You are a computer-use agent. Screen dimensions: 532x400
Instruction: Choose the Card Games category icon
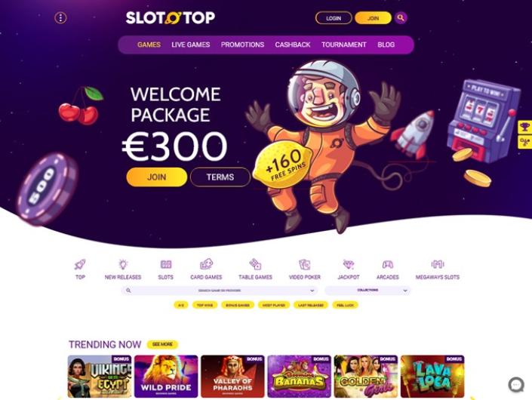click(206, 264)
